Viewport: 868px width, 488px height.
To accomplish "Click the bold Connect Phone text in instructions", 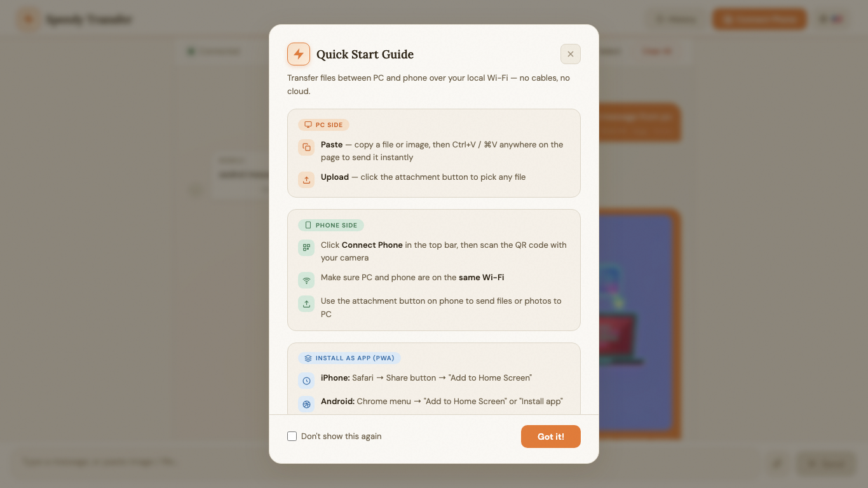I will pos(372,245).
